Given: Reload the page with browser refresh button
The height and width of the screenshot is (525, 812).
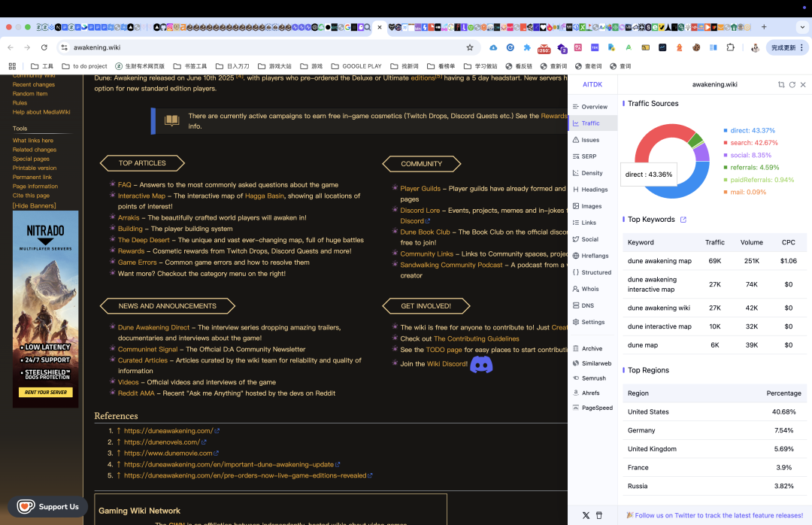Looking at the screenshot, I should point(44,47).
